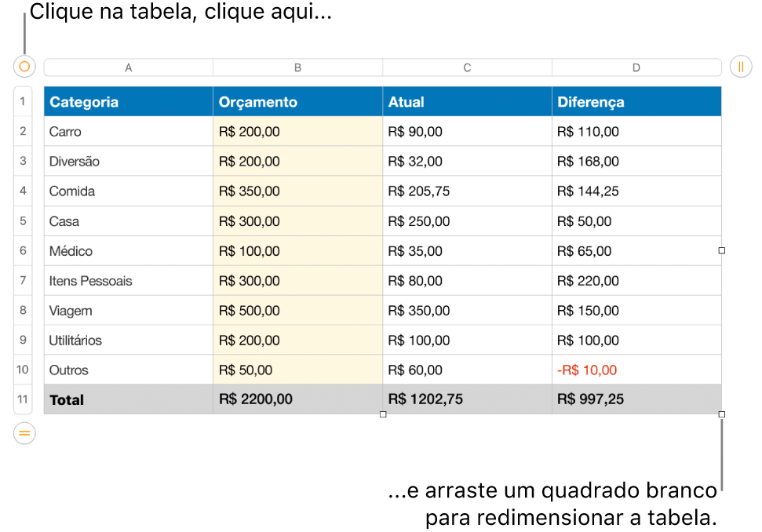Tap the add rows handle with orange lines

[24, 433]
